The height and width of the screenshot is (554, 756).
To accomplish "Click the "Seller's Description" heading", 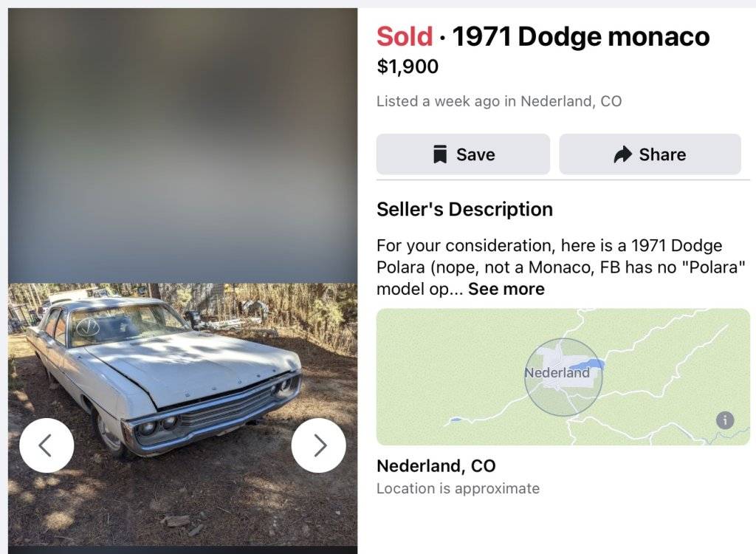I will point(465,209).
